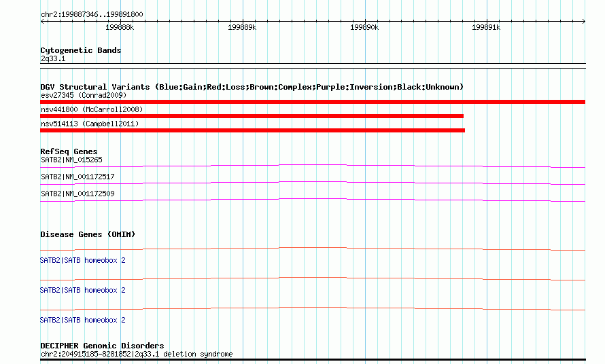The height and width of the screenshot is (364, 605).
Task: Click the SATB2|NM_015265 transcript label
Action: pyautogui.click(x=72, y=160)
